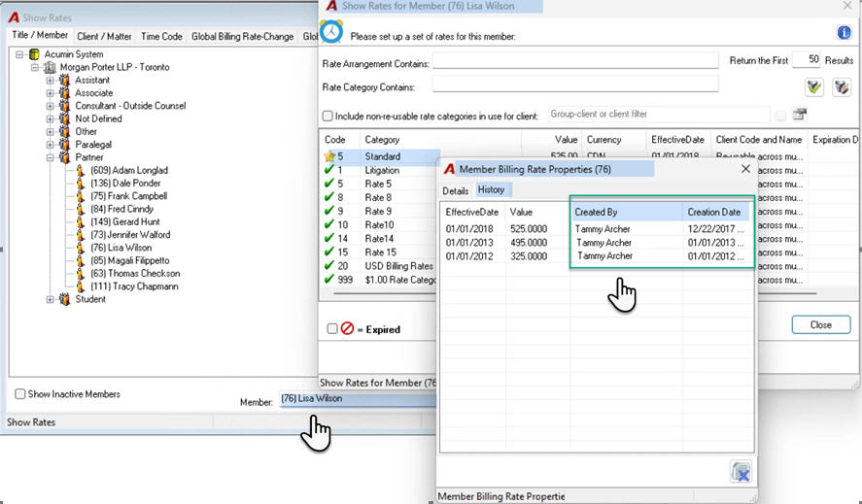Collapse the Partner node
The height and width of the screenshot is (504, 862).
(50, 157)
